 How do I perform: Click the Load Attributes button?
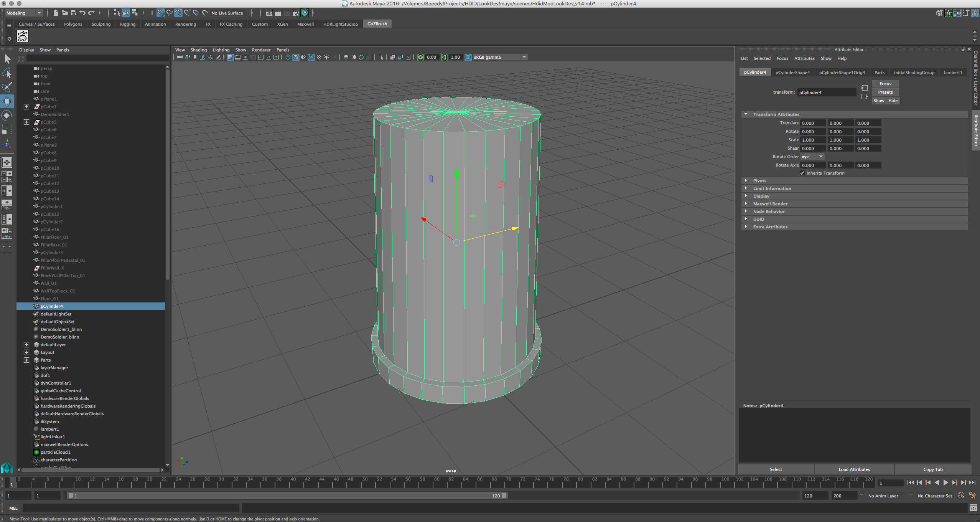coord(854,469)
